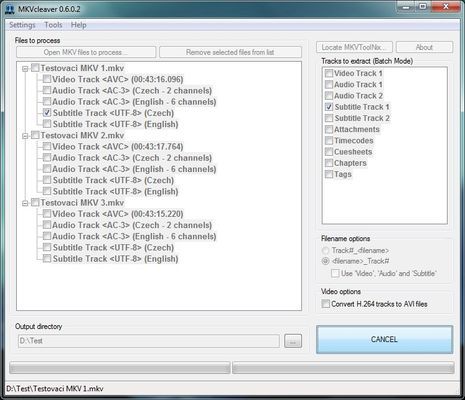Click Locate MKVToolNix button

354,47
